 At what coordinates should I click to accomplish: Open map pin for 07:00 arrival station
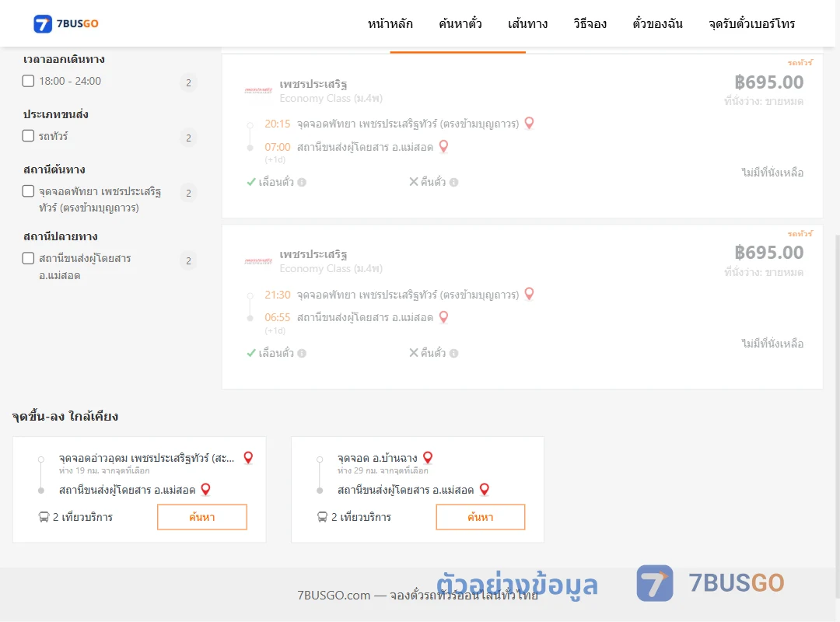coord(443,146)
